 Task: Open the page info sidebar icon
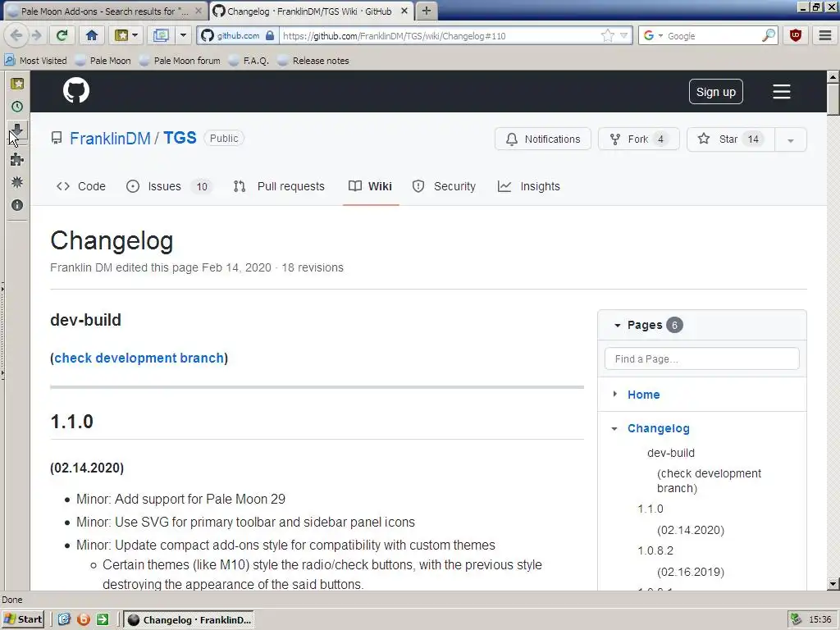pos(17,205)
